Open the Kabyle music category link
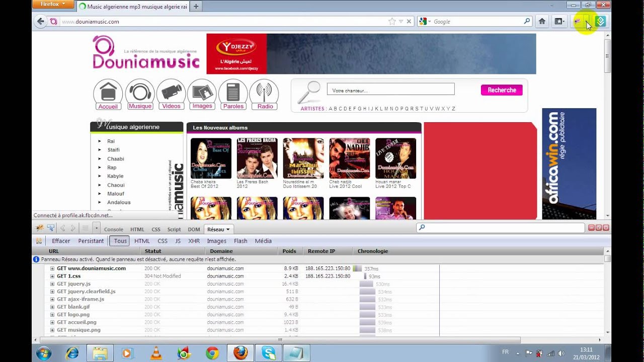The height and width of the screenshot is (362, 644). [x=115, y=176]
